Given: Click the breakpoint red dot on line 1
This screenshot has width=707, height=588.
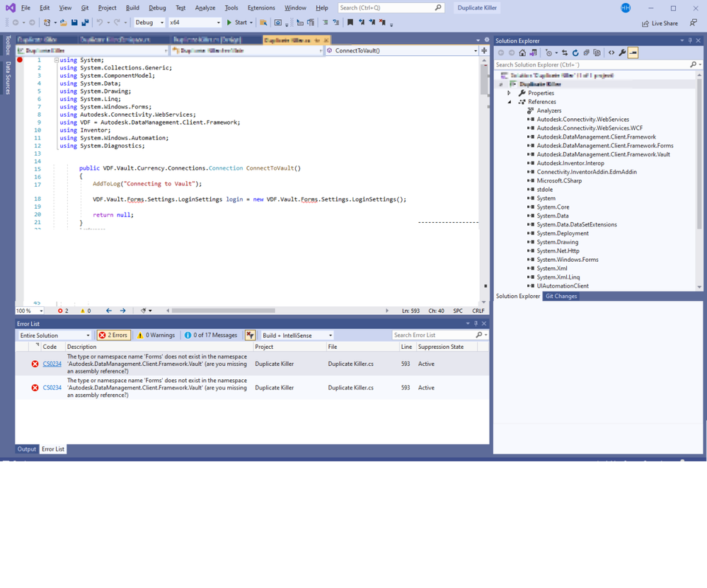Looking at the screenshot, I should pyautogui.click(x=20, y=59).
